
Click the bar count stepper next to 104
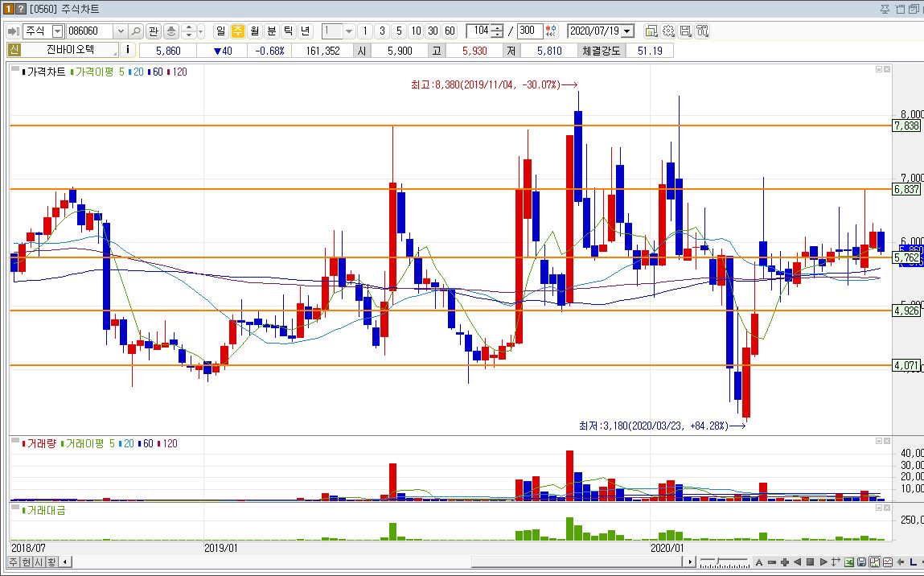point(497,31)
